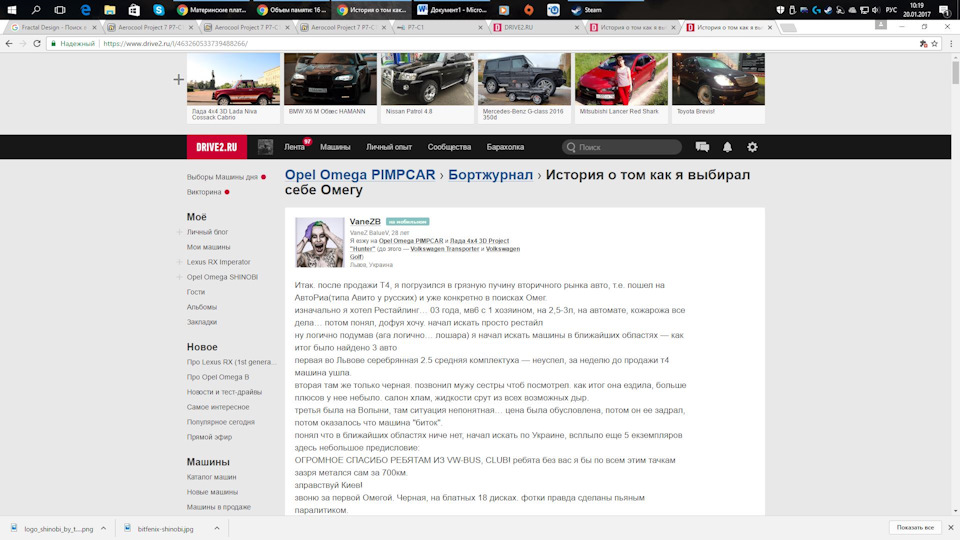Screen dimensions: 960x540
Task: Open the Барахолка menu item
Action: [505, 147]
